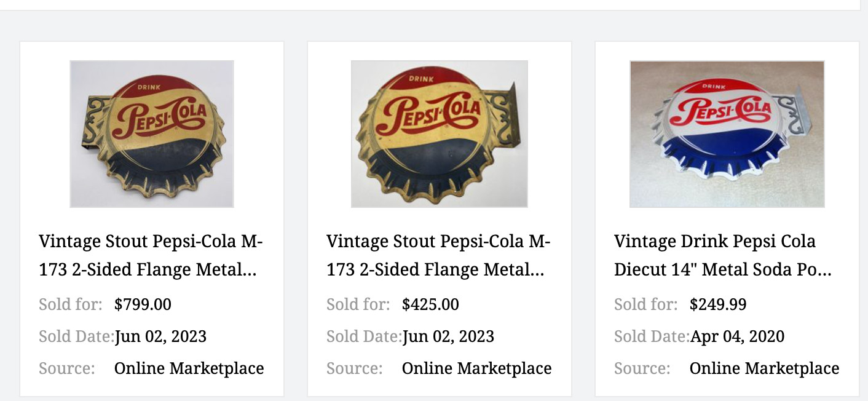Select Online Marketplace source on the middle card
Image resolution: width=868 pixels, height=401 pixels.
coord(476,368)
